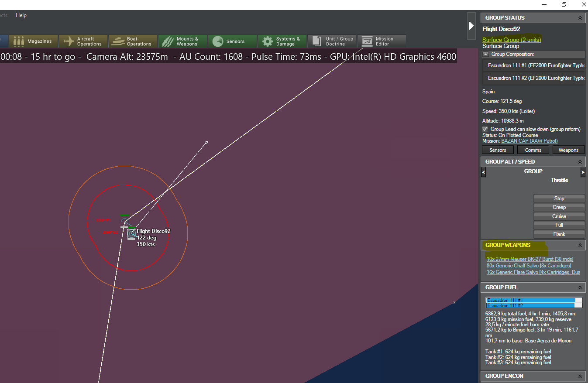
Task: Open Unit / Group Doctrine
Action: coord(332,41)
